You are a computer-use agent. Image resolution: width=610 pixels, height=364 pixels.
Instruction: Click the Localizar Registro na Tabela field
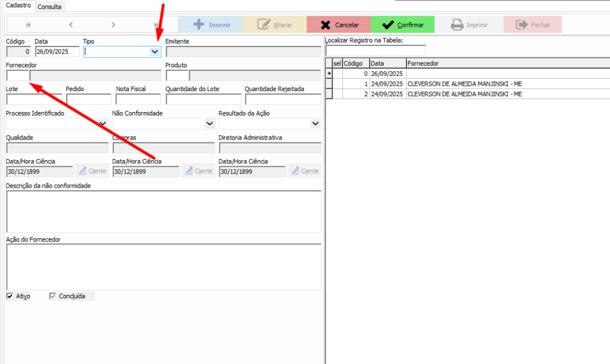(x=375, y=51)
